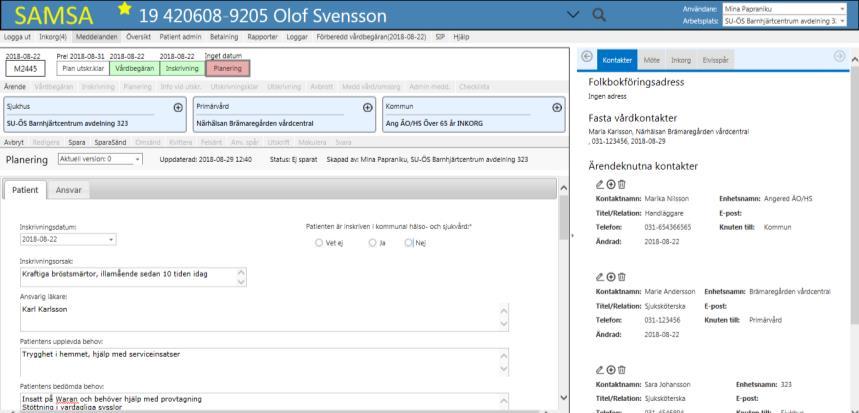Screen dimensions: 859x413
Task: Switch to the Patient tab
Action: click(x=25, y=190)
